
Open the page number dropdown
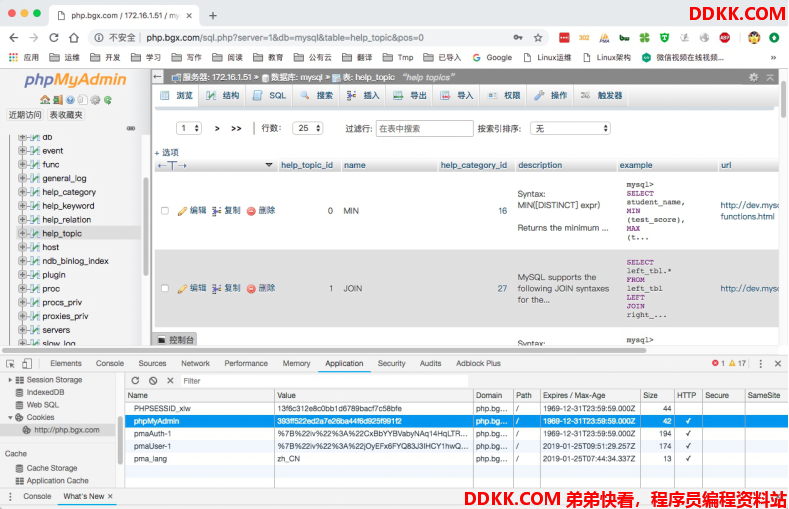[189, 128]
